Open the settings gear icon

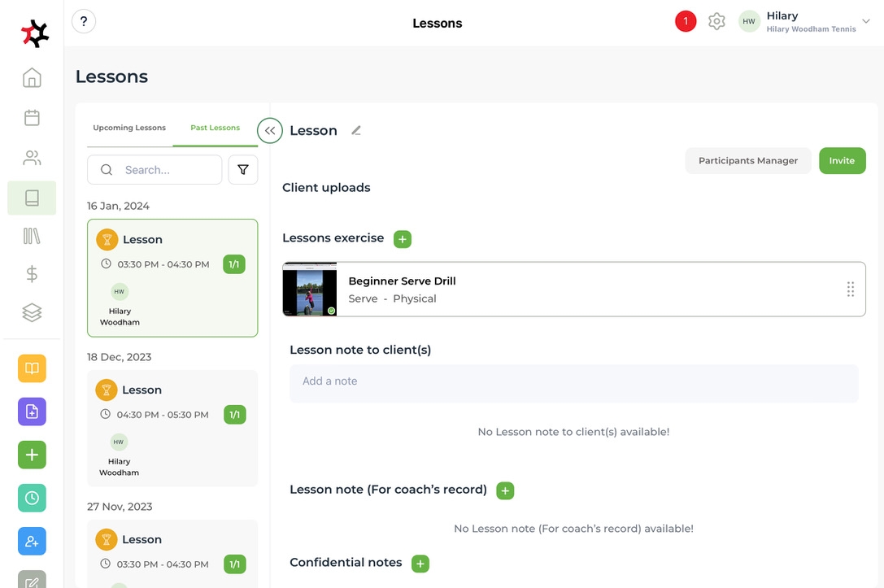pos(716,22)
